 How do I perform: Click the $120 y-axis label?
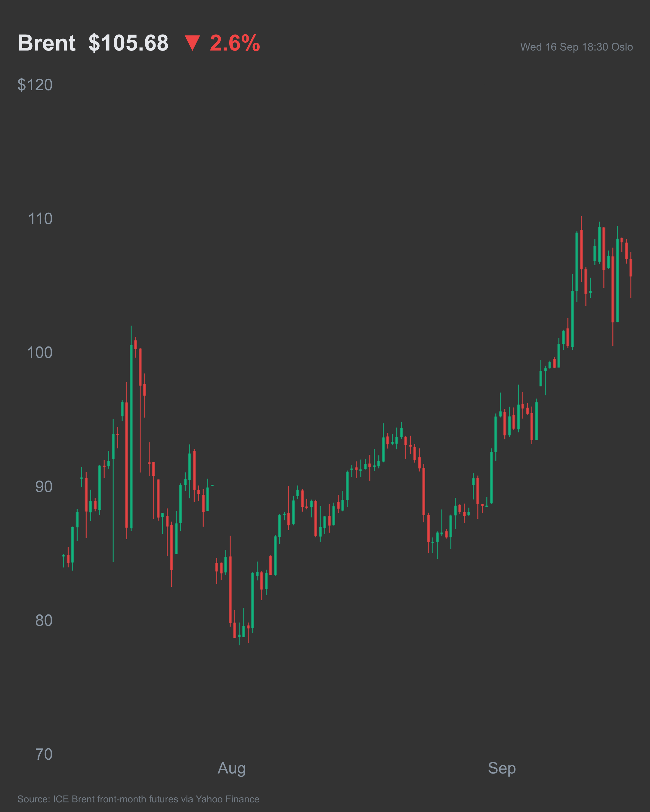35,85
